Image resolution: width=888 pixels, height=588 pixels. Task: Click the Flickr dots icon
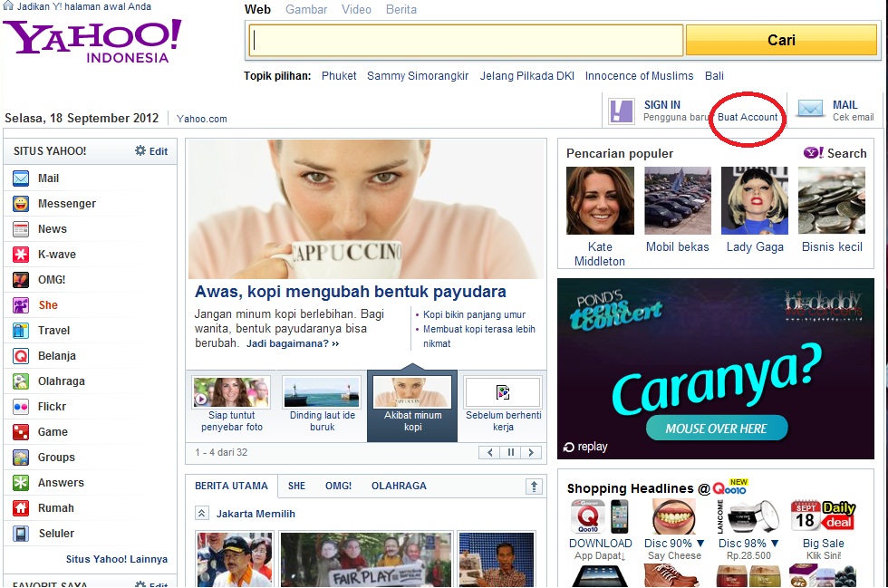(21, 407)
